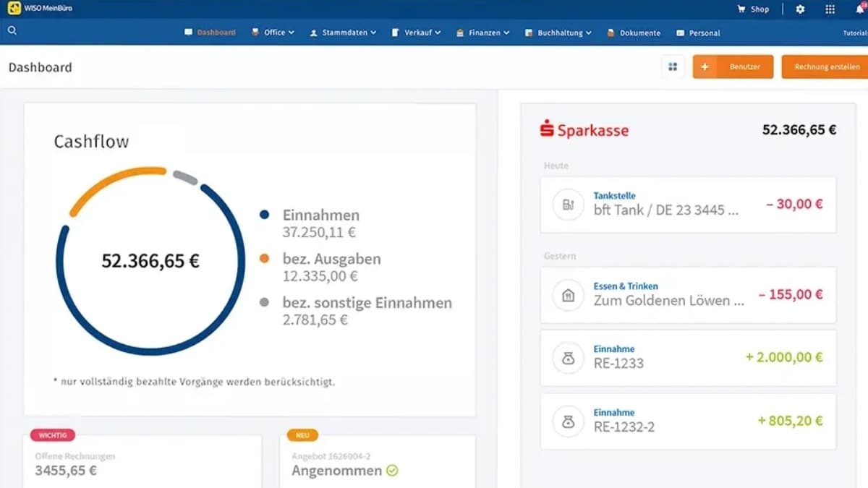Click the dashboard tile layout icon
This screenshot has height=488, width=868.
(x=673, y=67)
